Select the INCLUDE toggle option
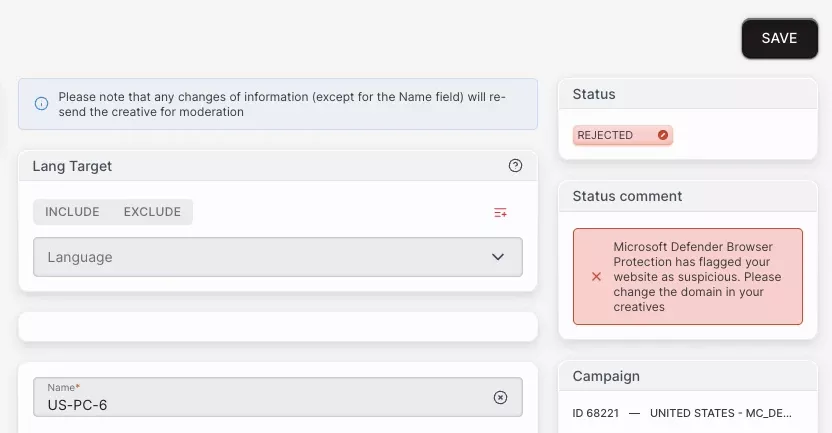 (72, 212)
